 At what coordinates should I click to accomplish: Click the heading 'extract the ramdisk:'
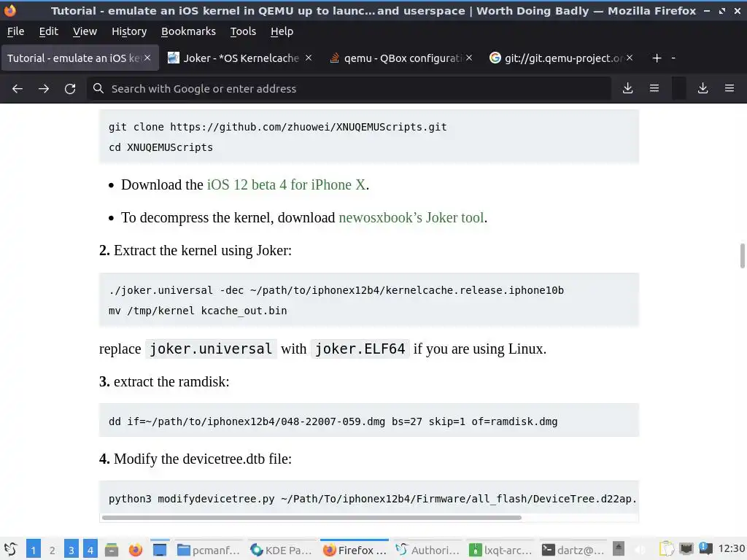[x=171, y=382]
